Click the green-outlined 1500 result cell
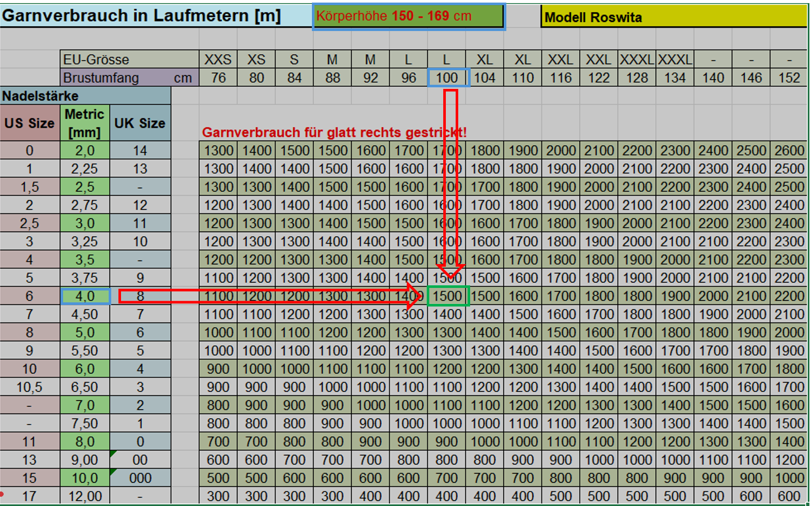Viewport: 812px width, 506px height. click(x=448, y=296)
